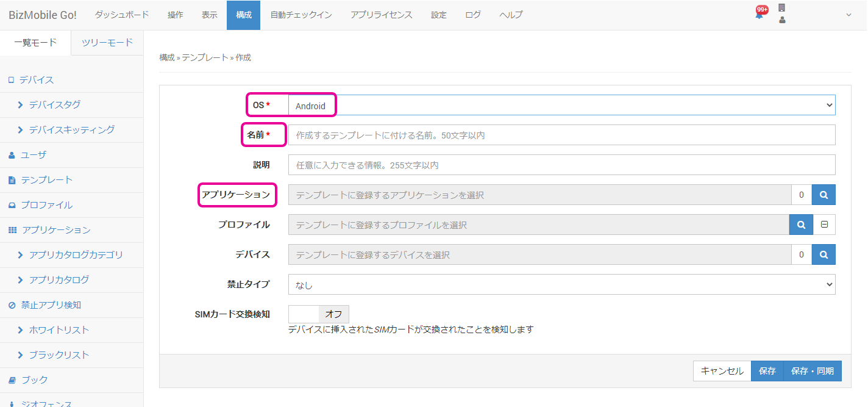Screen dimensions: 868x407
Task: Open the 禁止タイプ dropdown
Action: (x=561, y=284)
